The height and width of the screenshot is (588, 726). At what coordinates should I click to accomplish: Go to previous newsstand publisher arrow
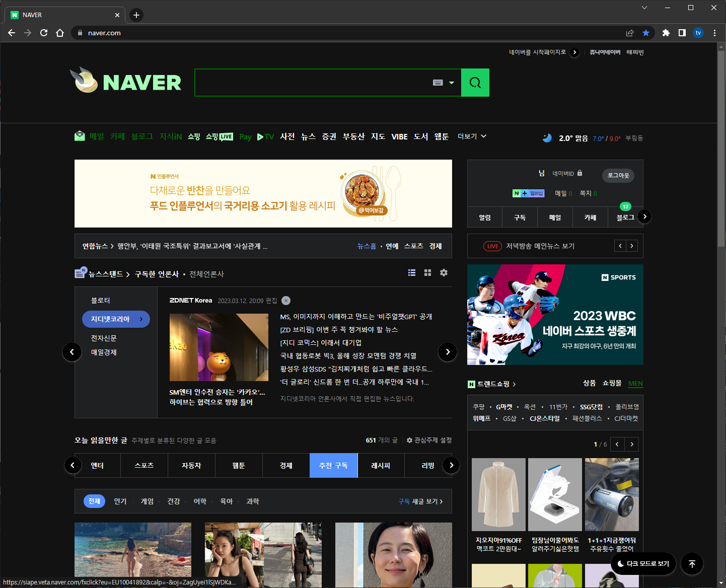click(x=72, y=352)
